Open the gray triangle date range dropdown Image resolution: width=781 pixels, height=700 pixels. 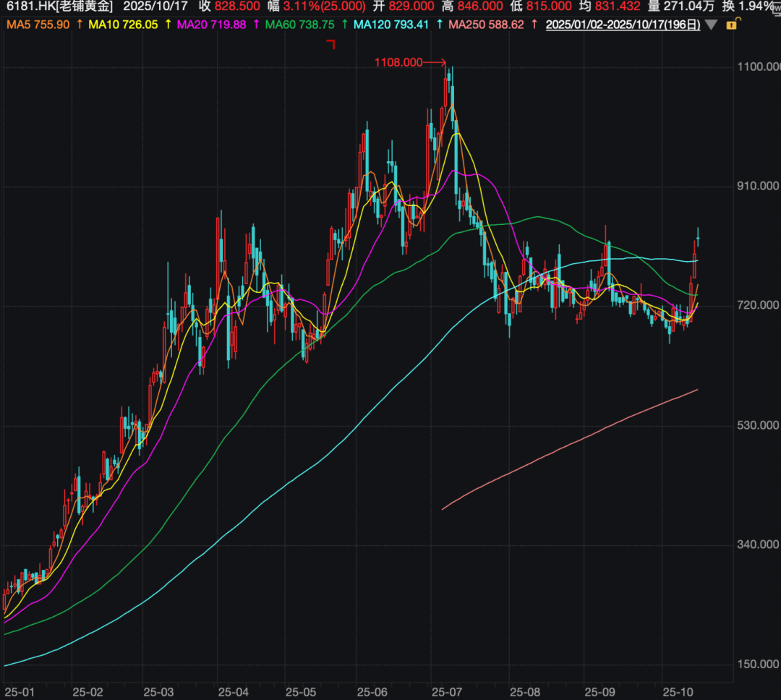[712, 25]
